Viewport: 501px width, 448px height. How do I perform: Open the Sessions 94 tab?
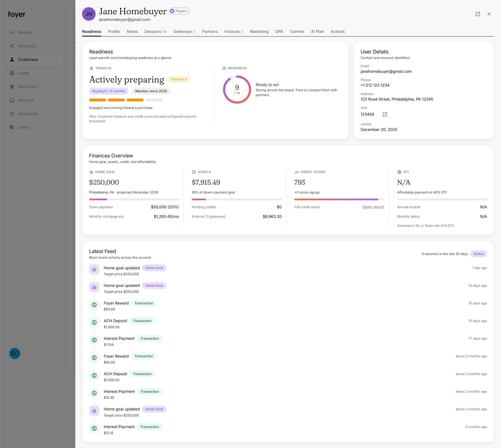(x=156, y=32)
